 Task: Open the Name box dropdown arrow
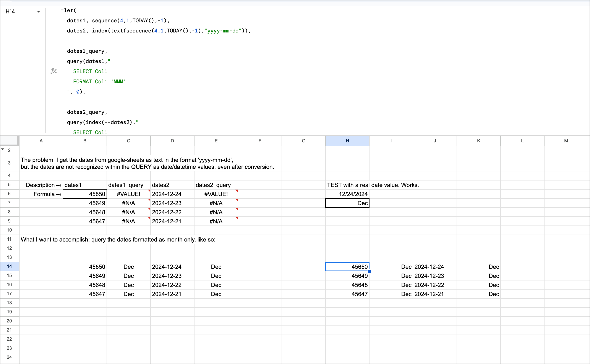click(x=38, y=11)
